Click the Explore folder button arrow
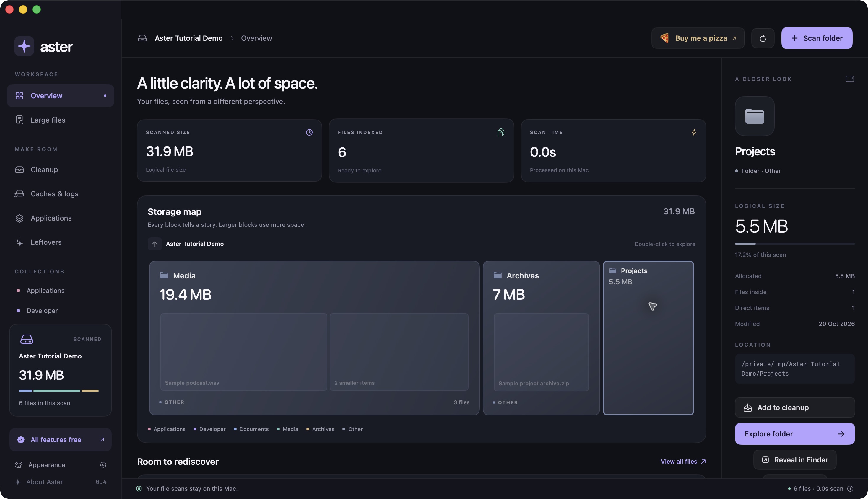The image size is (868, 499). tap(841, 434)
